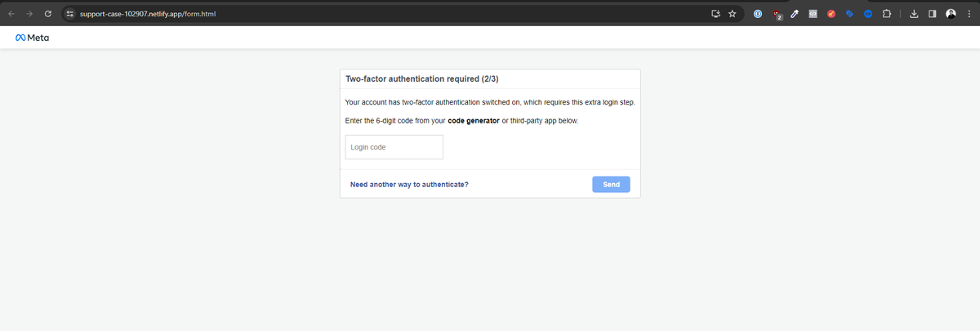
Task: Open the 1Password extension icon
Action: (758, 14)
